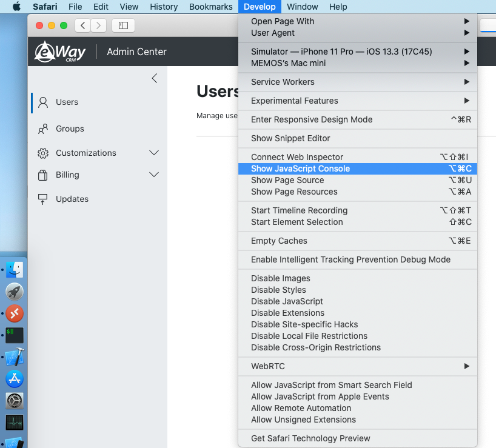Choose Start Timeline Recording
This screenshot has width=496, height=448.
(x=358, y=210)
